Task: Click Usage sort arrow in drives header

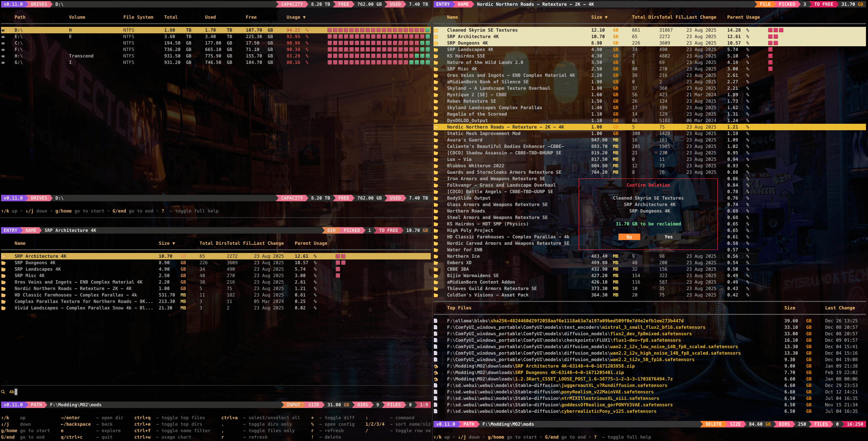Action: coord(304,17)
